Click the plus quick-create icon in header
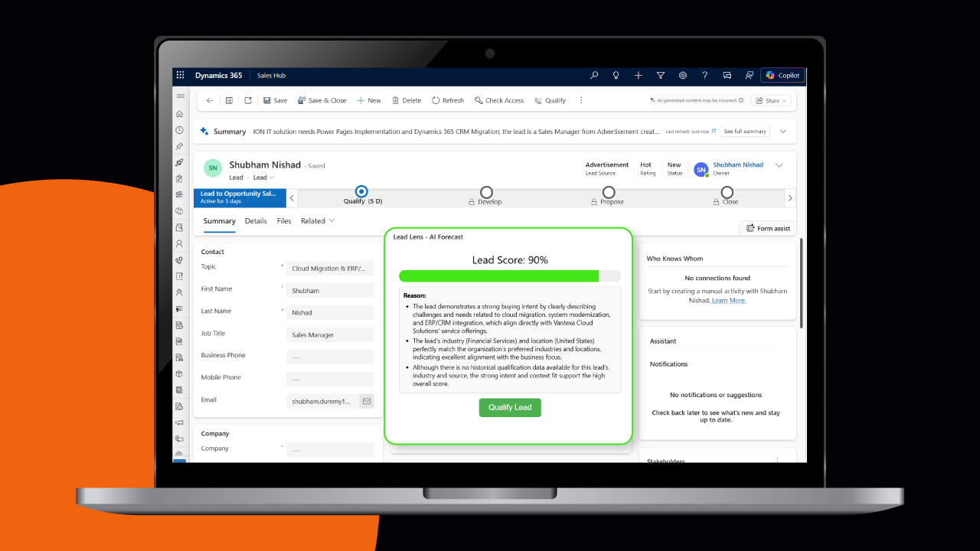Viewport: 980px width, 551px height. click(x=639, y=76)
